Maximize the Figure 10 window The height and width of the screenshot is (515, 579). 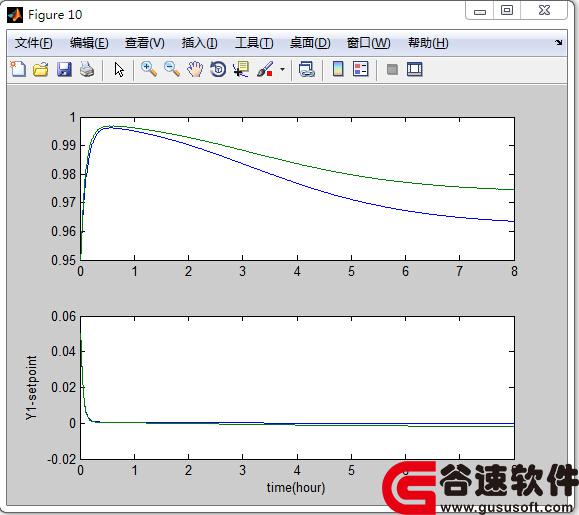coord(507,10)
